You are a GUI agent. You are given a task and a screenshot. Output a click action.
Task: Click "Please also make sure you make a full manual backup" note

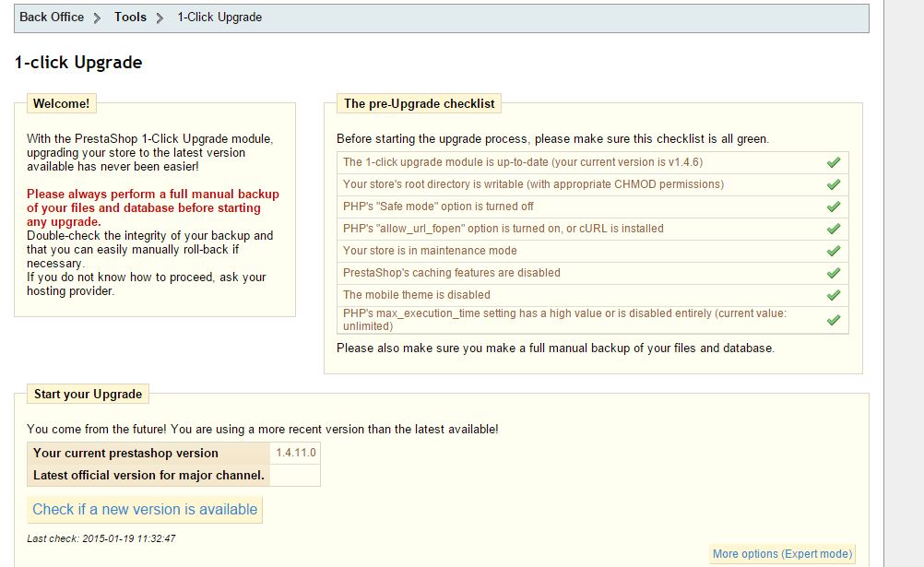[x=555, y=348]
